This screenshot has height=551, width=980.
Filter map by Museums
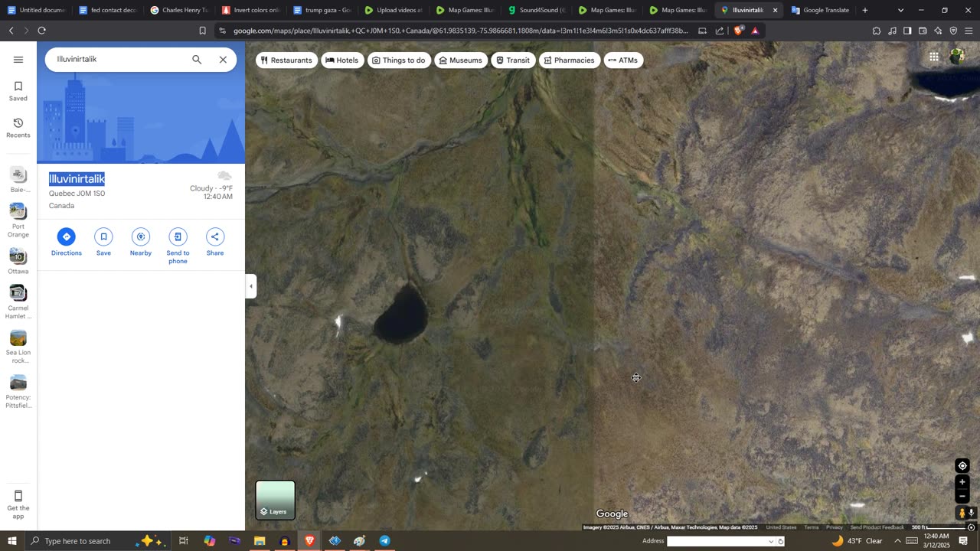[x=460, y=60]
